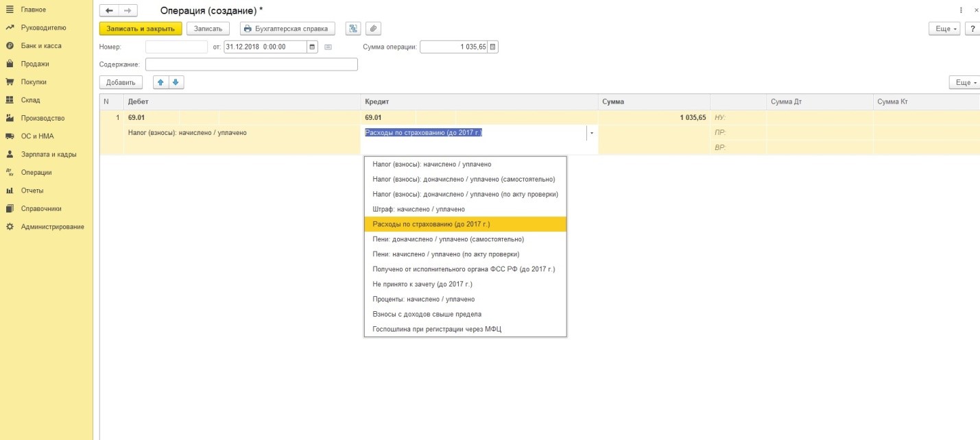The height and width of the screenshot is (440, 980).
Task: Choose 'Проценты: начислено / уплачено' option
Action: coord(423,299)
